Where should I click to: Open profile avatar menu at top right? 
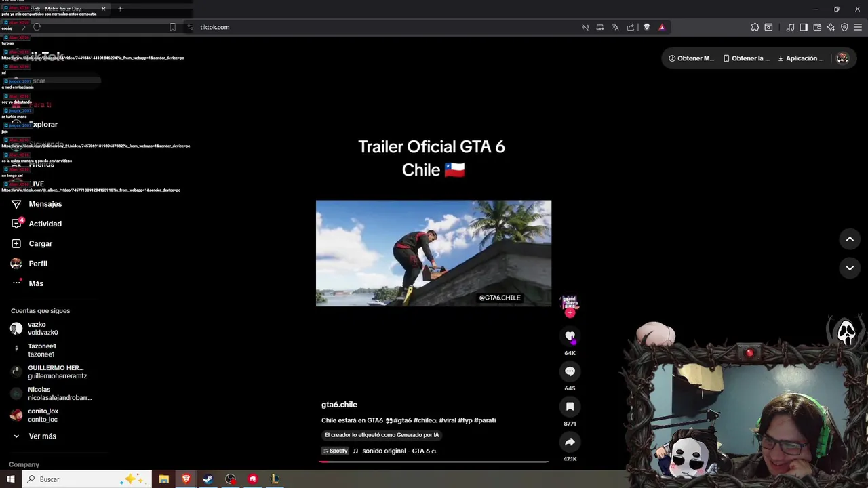pyautogui.click(x=842, y=58)
